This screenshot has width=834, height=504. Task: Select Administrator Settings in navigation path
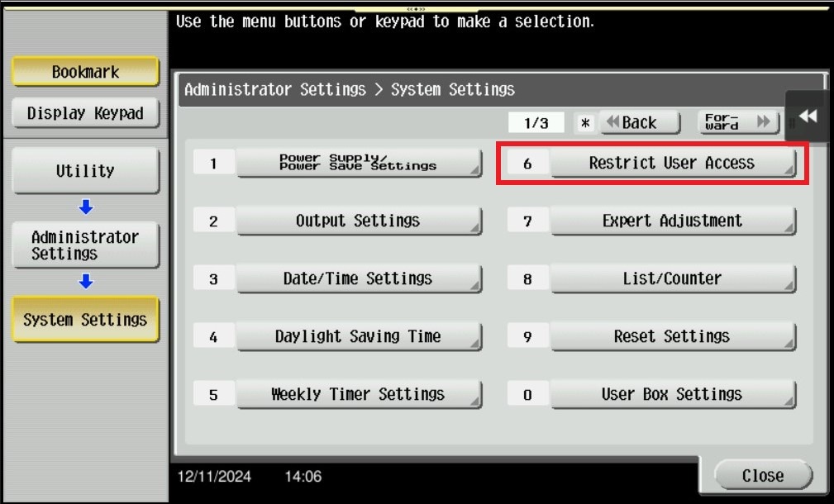[x=85, y=245]
